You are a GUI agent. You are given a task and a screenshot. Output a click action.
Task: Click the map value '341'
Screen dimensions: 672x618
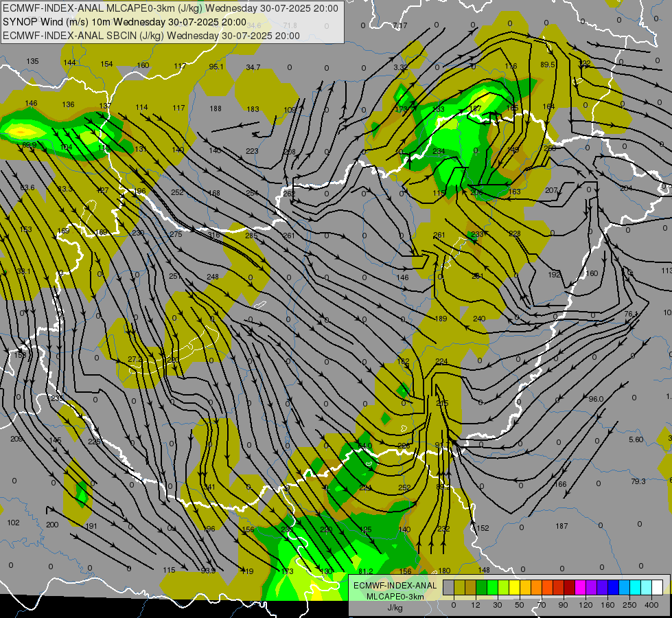[x=209, y=488]
